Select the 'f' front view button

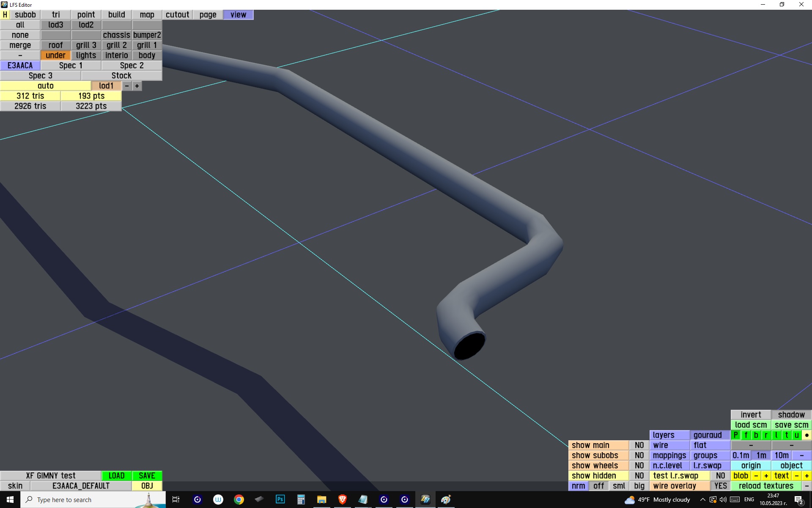tap(746, 435)
